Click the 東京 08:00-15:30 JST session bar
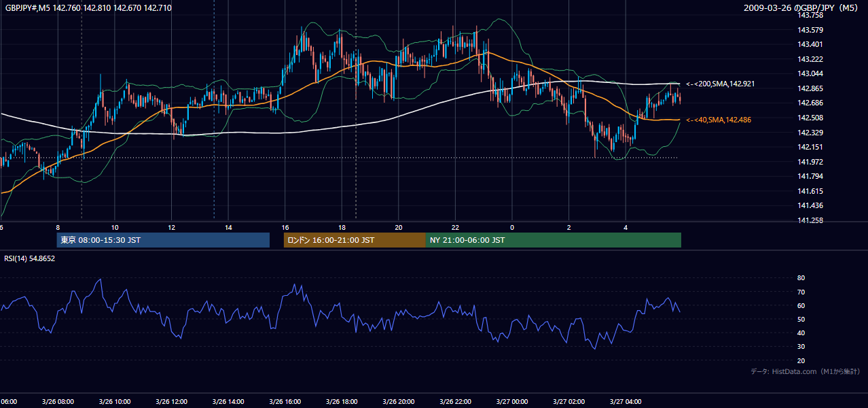This screenshot has height=408, width=868. 163,240
